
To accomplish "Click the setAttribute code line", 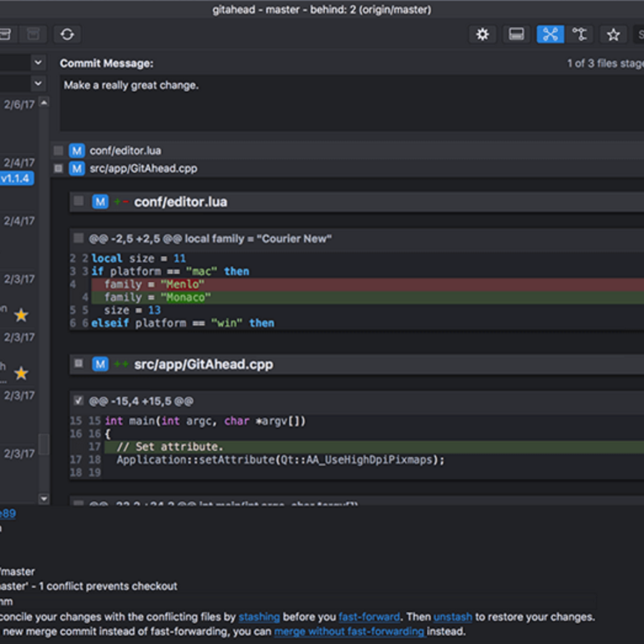I will click(281, 460).
